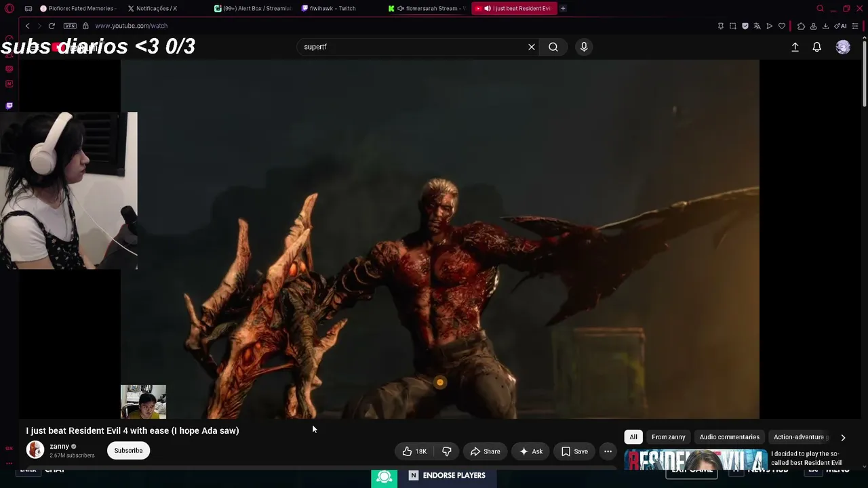Show the browser downloads panel
Image resolution: width=868 pixels, height=488 pixels.
coord(825,26)
